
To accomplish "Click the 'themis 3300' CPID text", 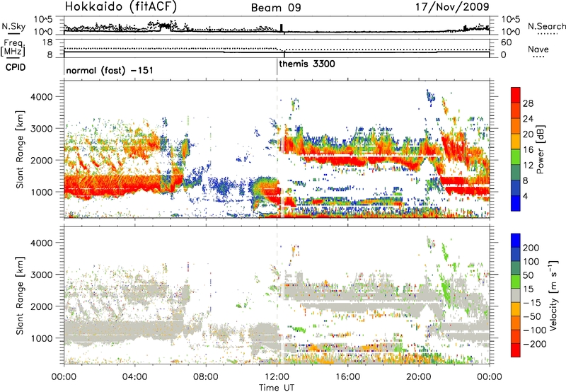I will click(307, 64).
